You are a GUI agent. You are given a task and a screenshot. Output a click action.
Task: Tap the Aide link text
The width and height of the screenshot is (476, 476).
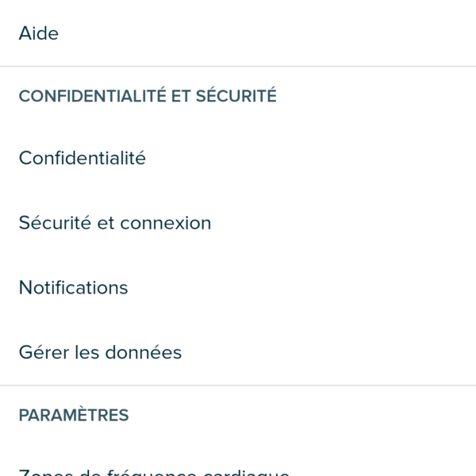pos(39,33)
